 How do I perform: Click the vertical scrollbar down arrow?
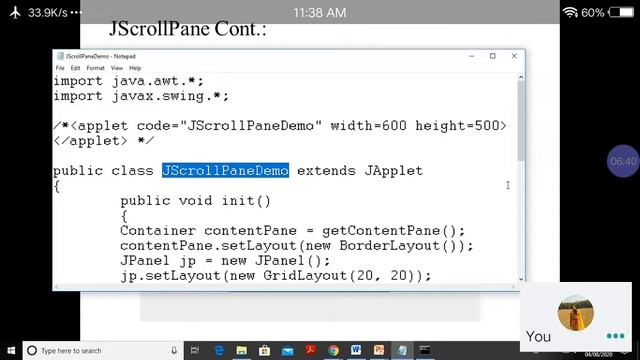click(x=521, y=279)
